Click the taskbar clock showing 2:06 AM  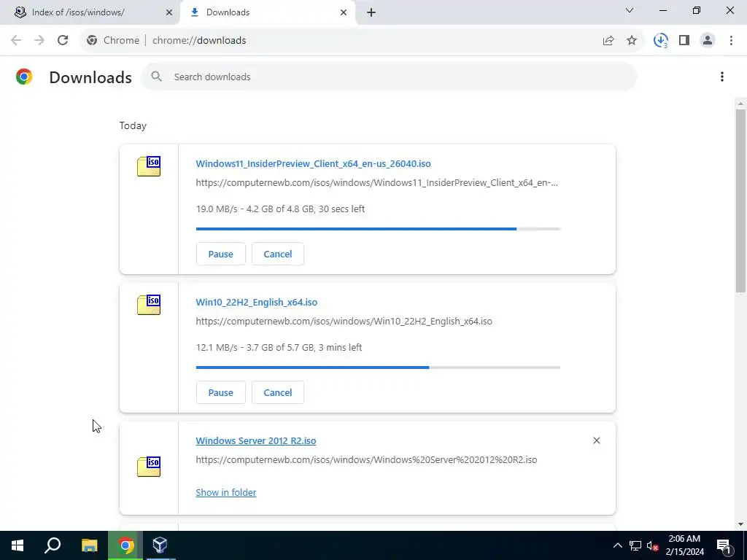click(x=684, y=545)
